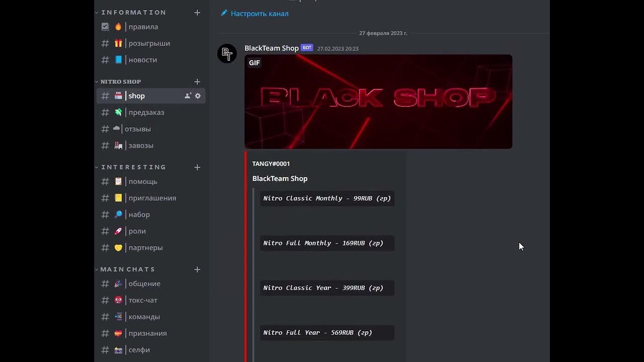Open the предзаказ channel
Viewport: 644px width, 362px height.
click(151, 113)
